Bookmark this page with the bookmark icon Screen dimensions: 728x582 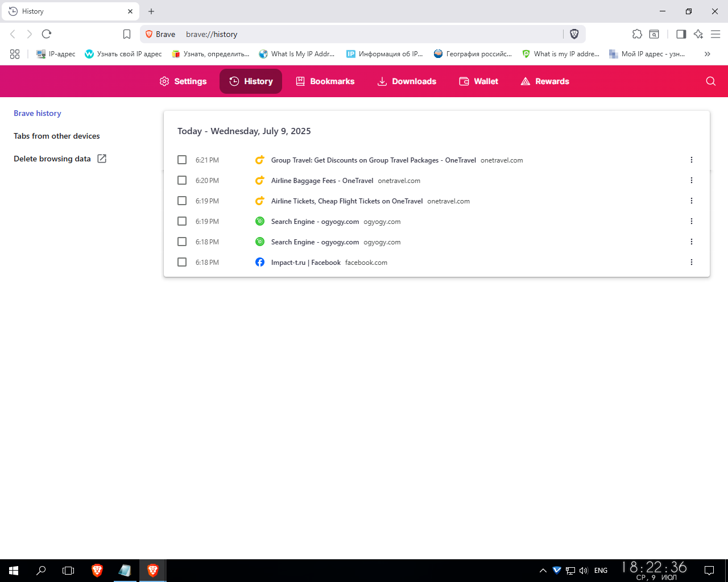(x=127, y=34)
